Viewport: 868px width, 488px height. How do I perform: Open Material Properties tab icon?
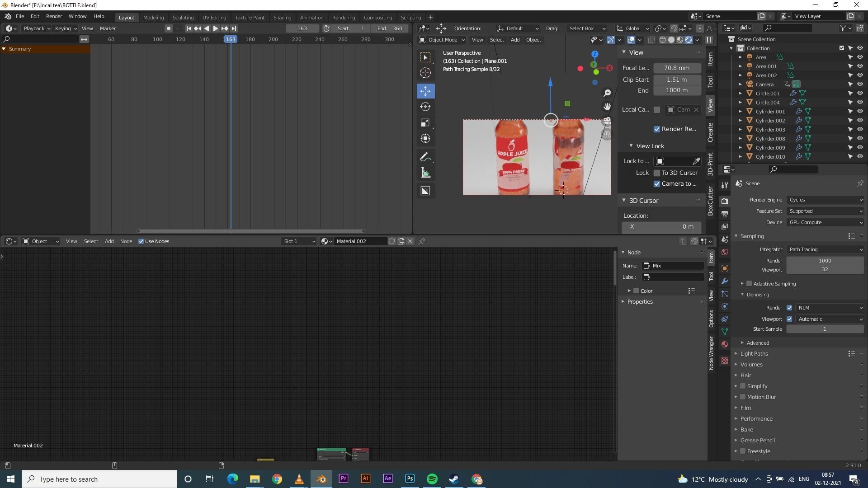click(725, 344)
